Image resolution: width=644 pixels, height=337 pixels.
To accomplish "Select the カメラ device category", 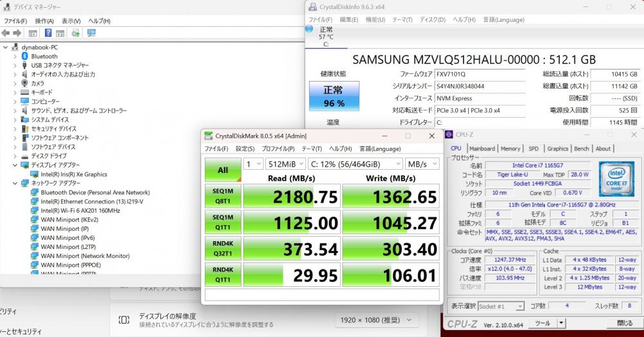I will pyautogui.click(x=37, y=83).
